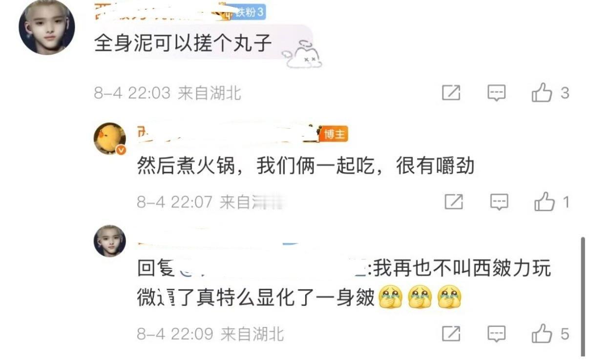Reply to the 22:03 comment

[x=497, y=93]
